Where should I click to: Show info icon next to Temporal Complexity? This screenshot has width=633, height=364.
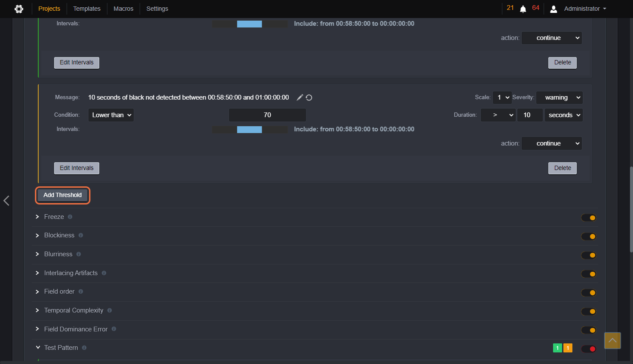110,310
